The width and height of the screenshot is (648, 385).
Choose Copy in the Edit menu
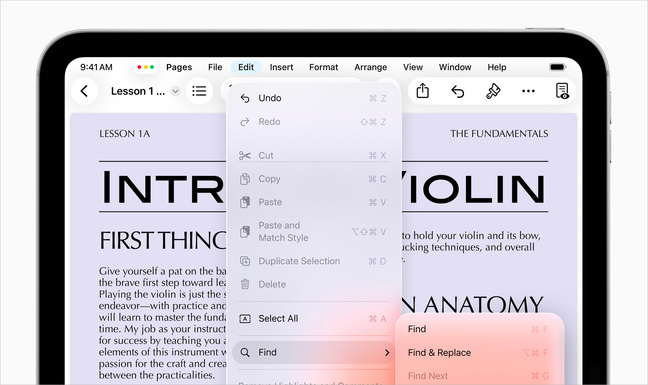point(313,179)
